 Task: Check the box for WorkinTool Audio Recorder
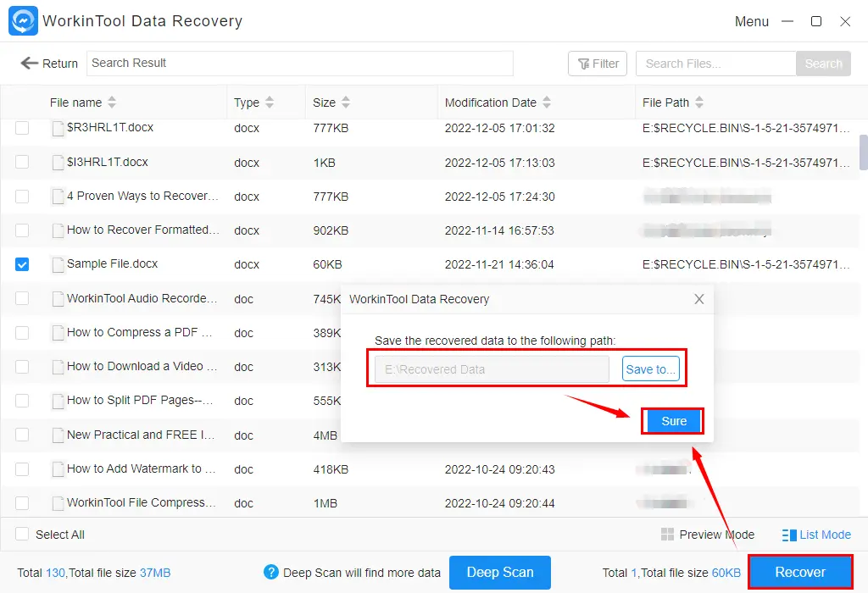(x=22, y=299)
